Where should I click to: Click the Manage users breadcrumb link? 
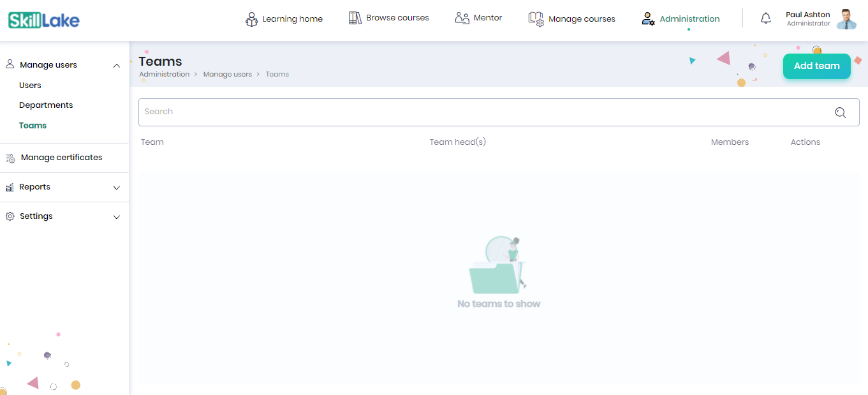(228, 75)
